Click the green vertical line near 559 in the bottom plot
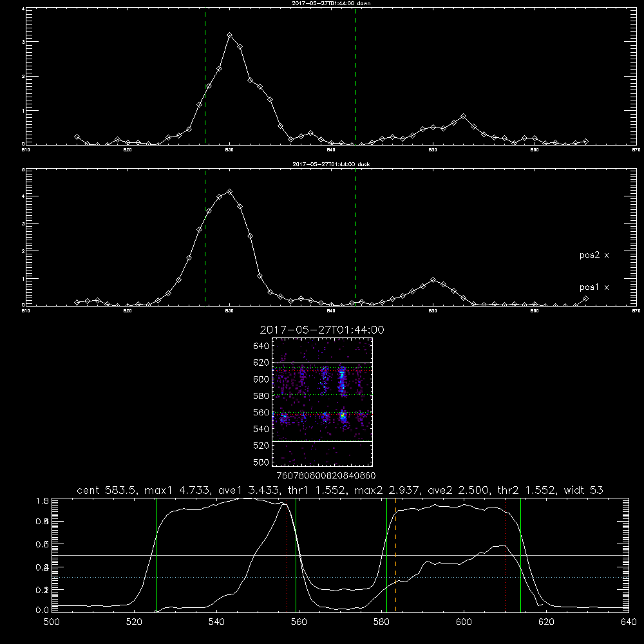Screen dimensions: 644x644 pyautogui.click(x=296, y=555)
